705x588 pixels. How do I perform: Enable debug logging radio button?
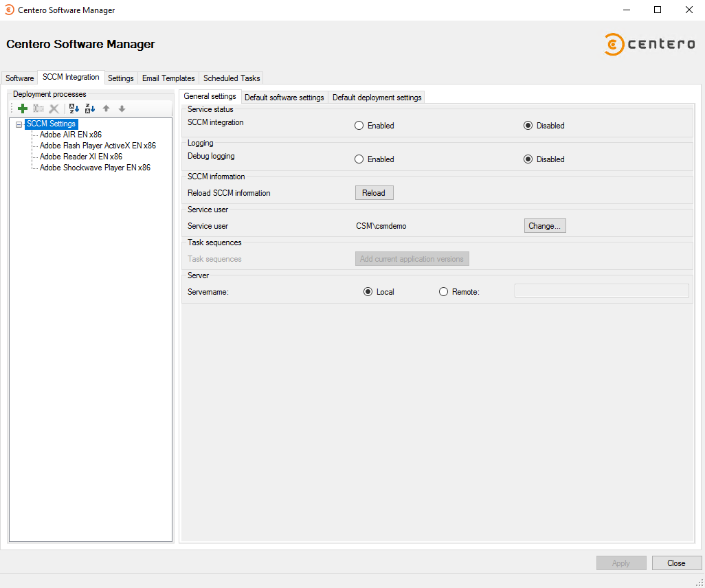[359, 159]
